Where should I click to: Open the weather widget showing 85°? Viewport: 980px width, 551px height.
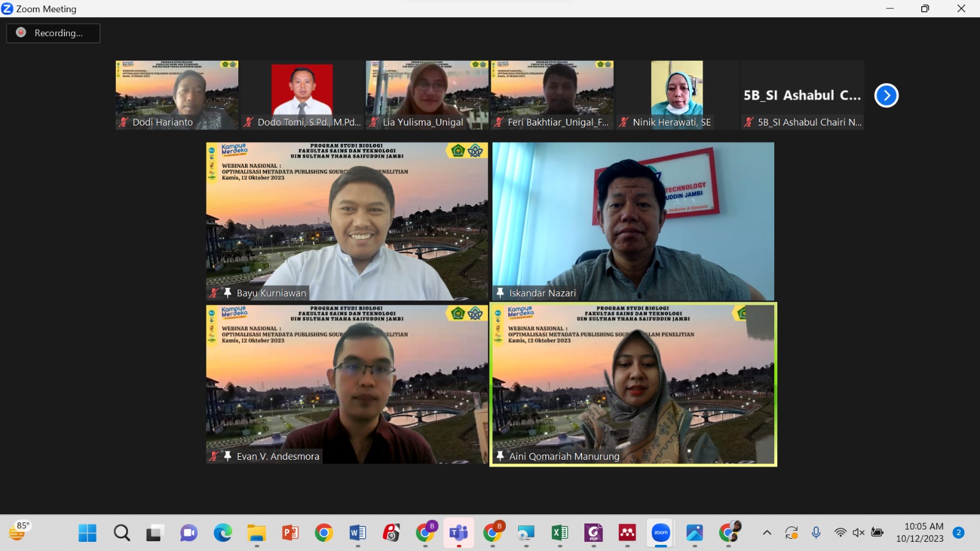(19, 532)
